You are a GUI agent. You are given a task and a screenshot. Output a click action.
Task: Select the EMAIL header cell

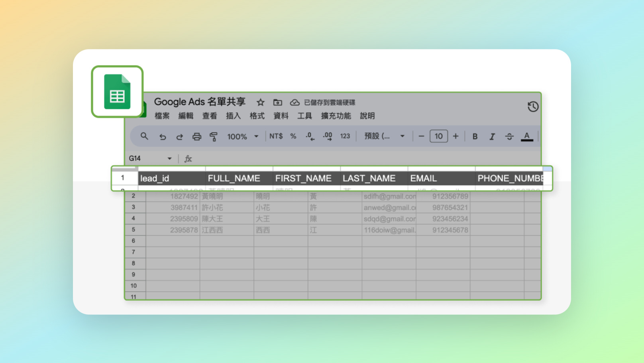click(x=441, y=178)
